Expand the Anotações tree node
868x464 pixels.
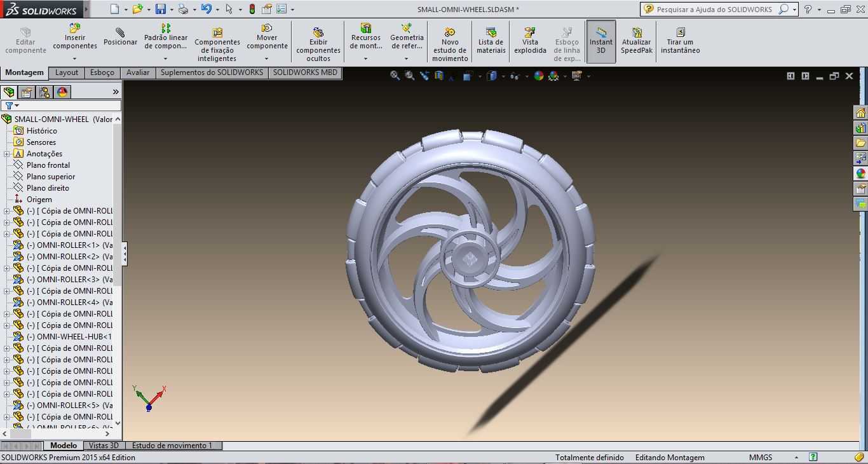(x=6, y=154)
